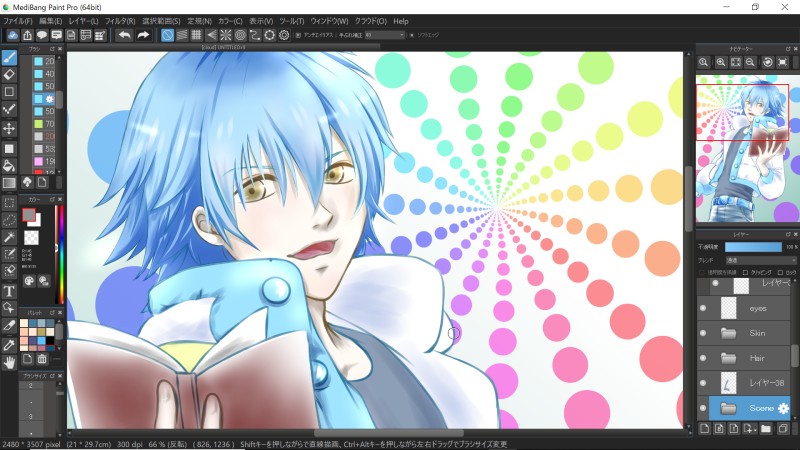Open the クラウド(O) menu
800x450 pixels.
click(x=371, y=21)
